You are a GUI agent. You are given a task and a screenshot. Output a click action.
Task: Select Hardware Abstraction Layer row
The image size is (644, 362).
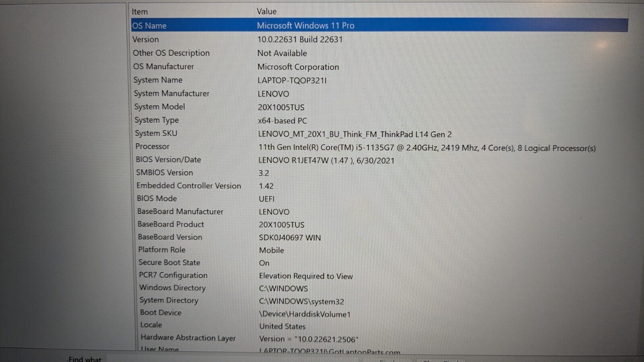tap(188, 338)
